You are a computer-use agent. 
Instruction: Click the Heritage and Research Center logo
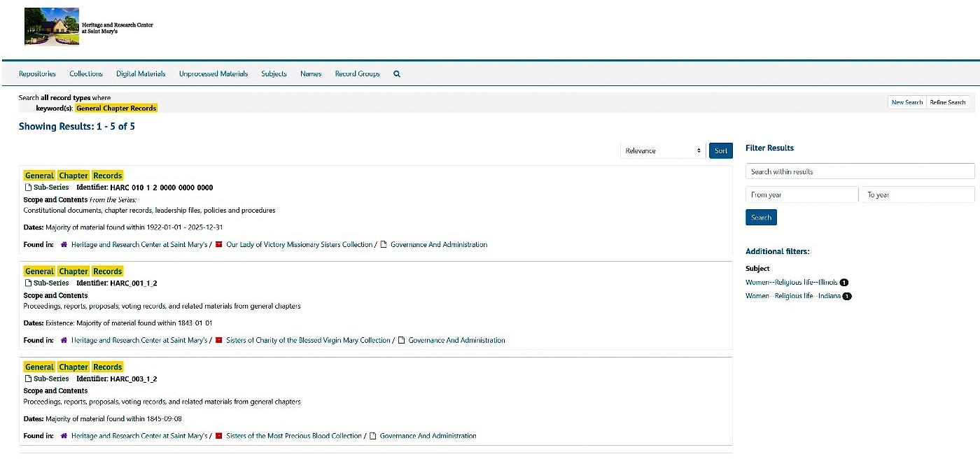pos(51,25)
